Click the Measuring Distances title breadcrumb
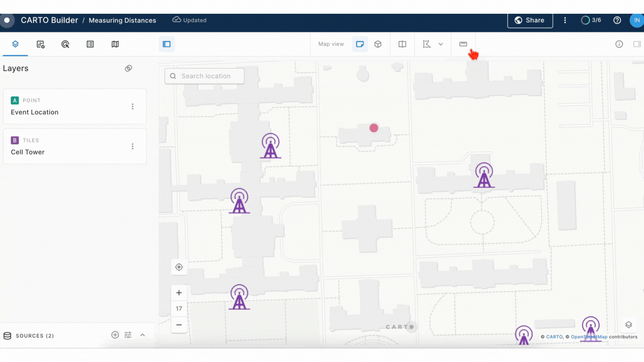This screenshot has height=362, width=644. [122, 20]
